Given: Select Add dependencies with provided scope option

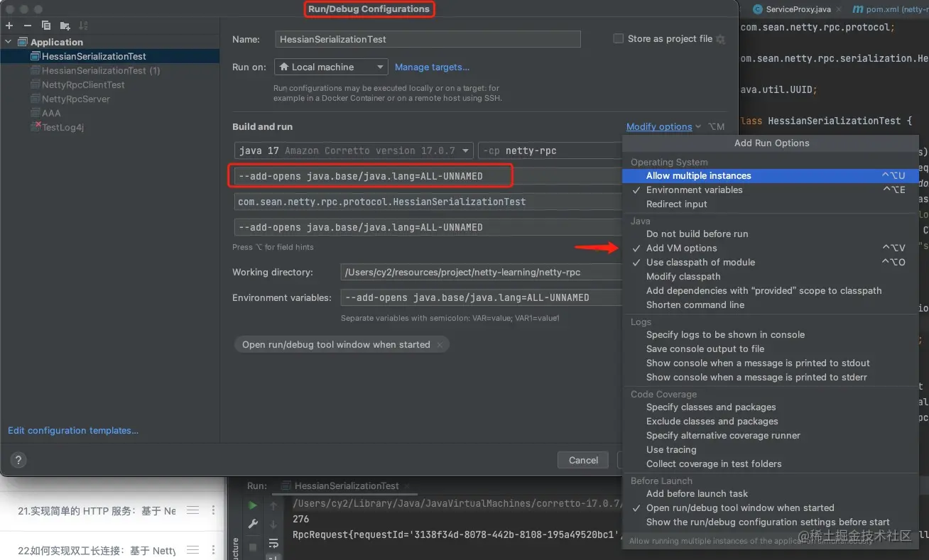Looking at the screenshot, I should click(x=770, y=290).
